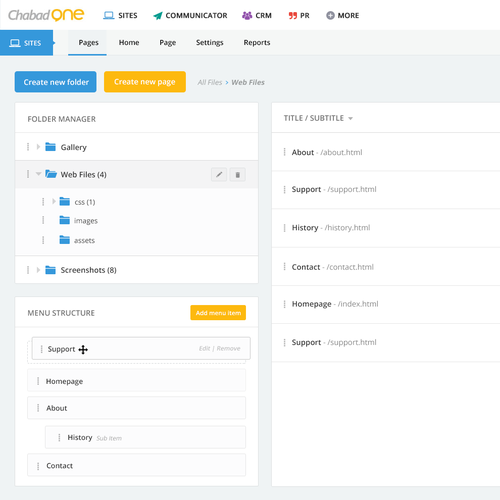This screenshot has height=500, width=500.
Task: Click the drag handle beside About page row
Action: coord(284,152)
